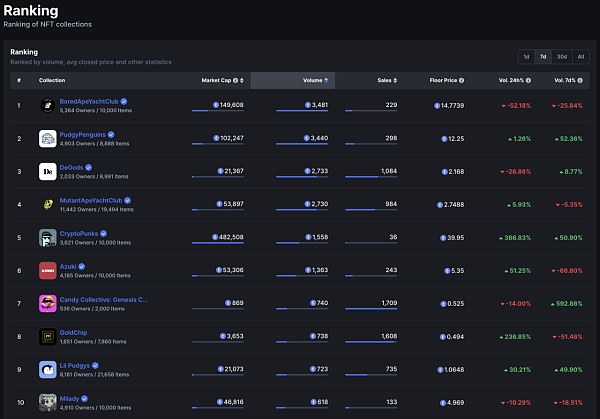Click the Azuki red logo icon

coord(48,270)
